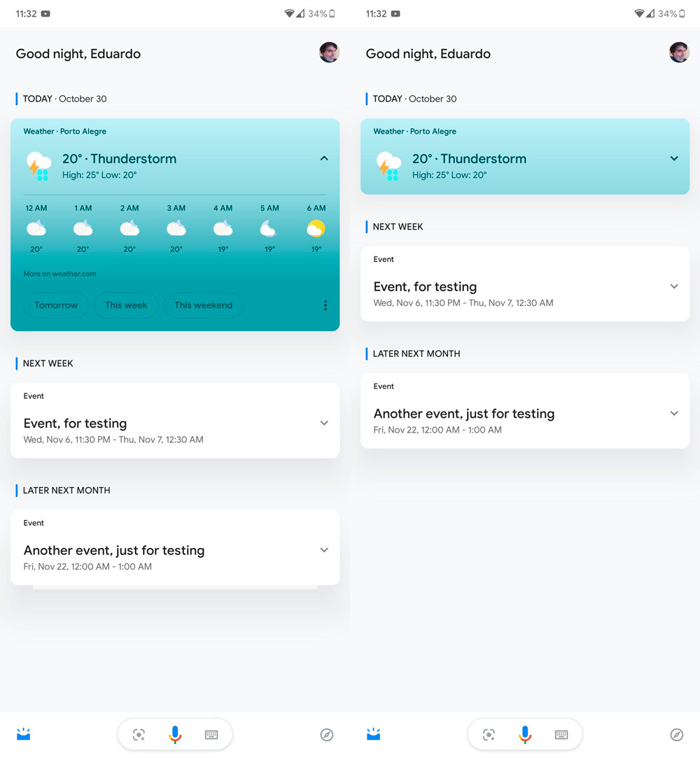Viewport: 700px width, 758px height.
Task: Choose the This weekend forecast chip
Action: 203,305
